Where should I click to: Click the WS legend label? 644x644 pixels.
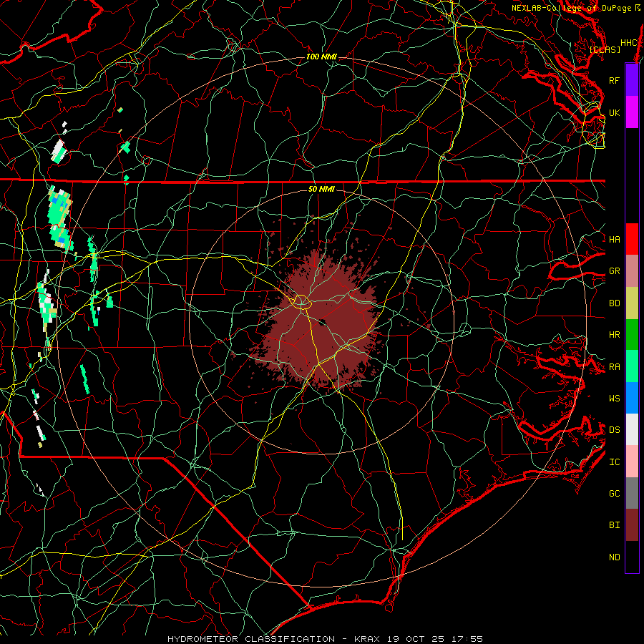[615, 398]
